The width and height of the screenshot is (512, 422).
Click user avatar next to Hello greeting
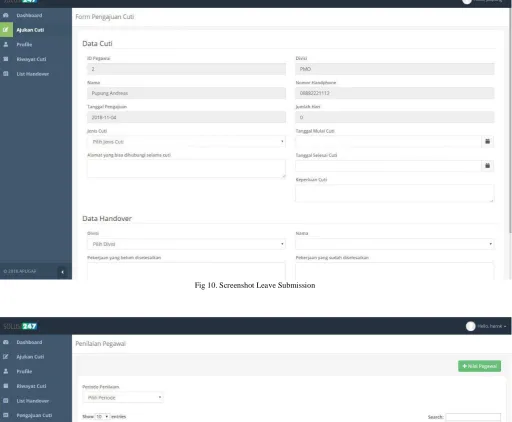470,326
